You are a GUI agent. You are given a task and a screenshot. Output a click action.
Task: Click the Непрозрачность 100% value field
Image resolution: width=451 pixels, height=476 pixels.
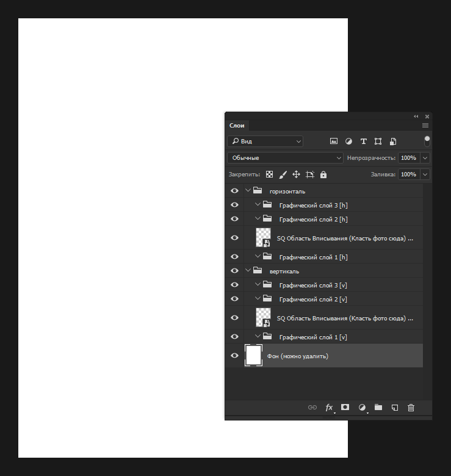(x=409, y=158)
